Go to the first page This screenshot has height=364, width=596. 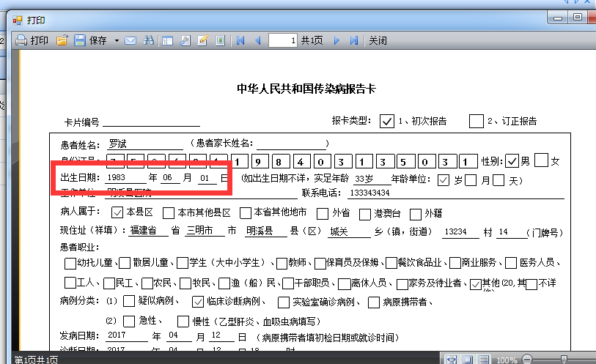(x=240, y=40)
